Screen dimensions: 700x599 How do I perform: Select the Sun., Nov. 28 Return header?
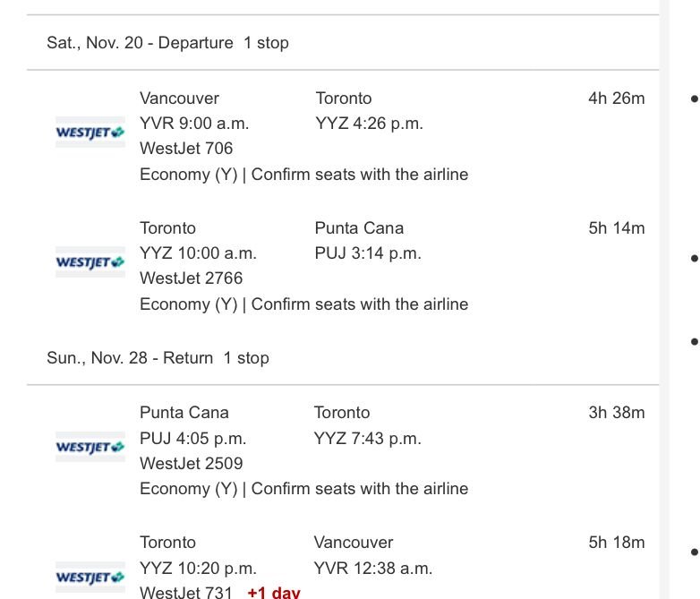click(x=158, y=358)
